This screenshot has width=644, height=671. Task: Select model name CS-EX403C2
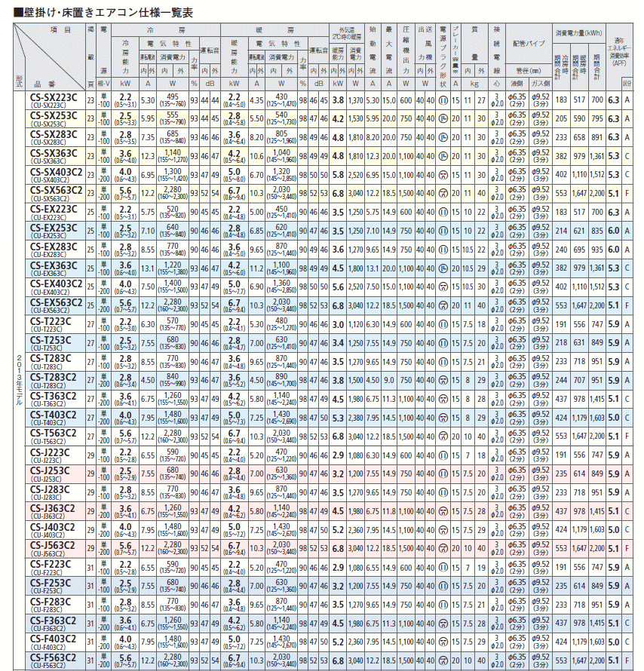(56, 283)
